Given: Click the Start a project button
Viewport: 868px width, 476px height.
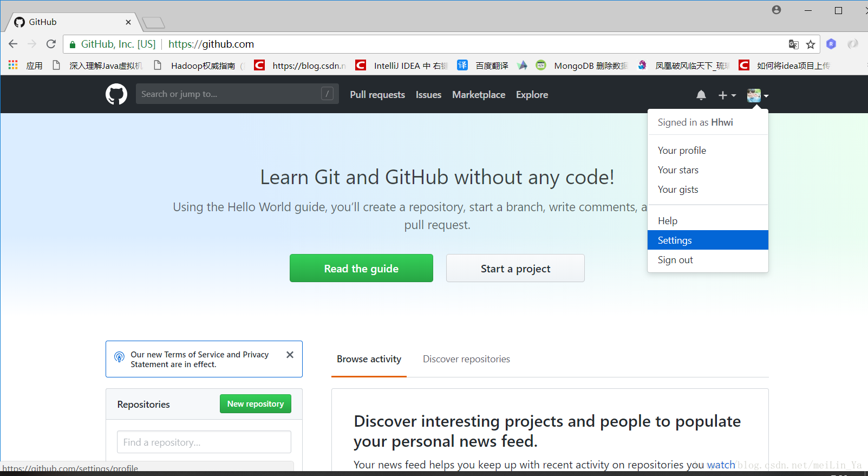Looking at the screenshot, I should [x=515, y=268].
